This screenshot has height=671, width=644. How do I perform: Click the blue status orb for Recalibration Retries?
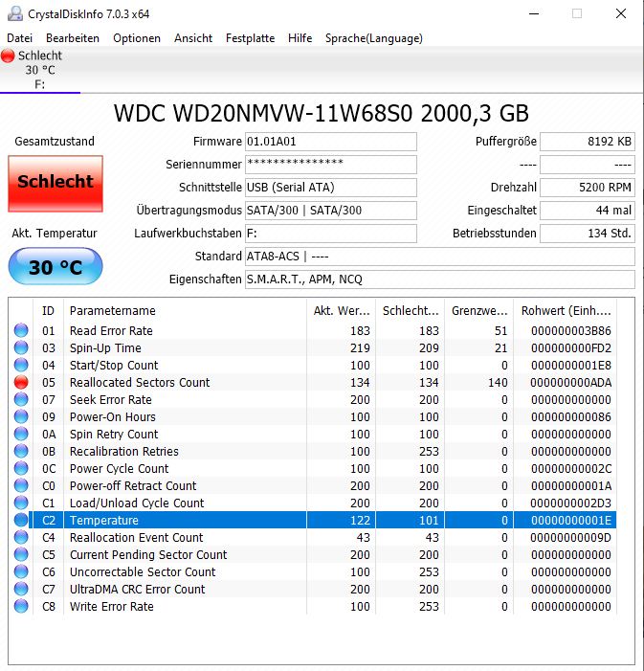point(21,451)
